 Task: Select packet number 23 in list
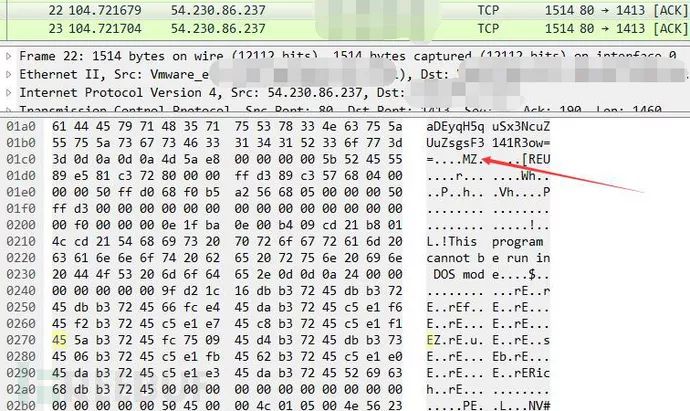(345, 29)
